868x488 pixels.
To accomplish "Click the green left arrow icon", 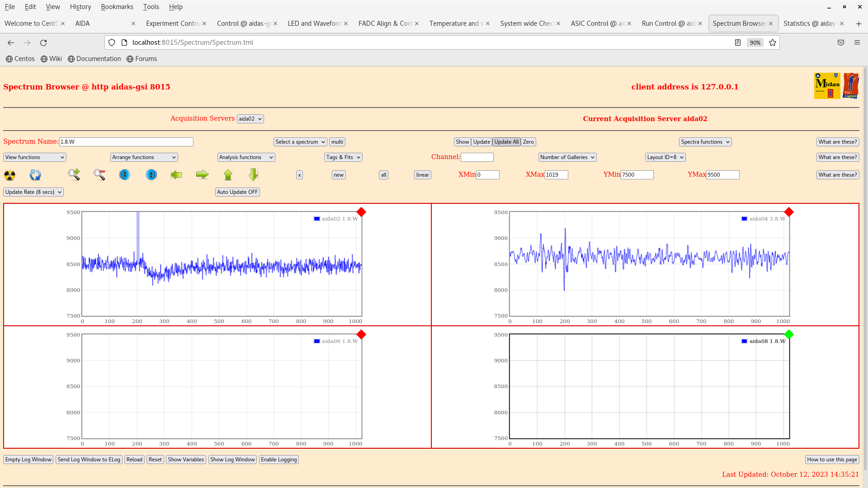I will click(176, 175).
